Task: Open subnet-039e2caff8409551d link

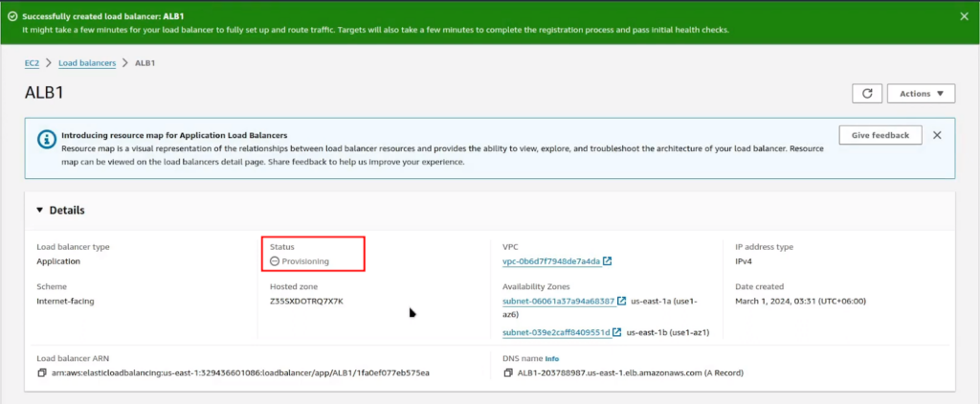Action: pyautogui.click(x=556, y=332)
